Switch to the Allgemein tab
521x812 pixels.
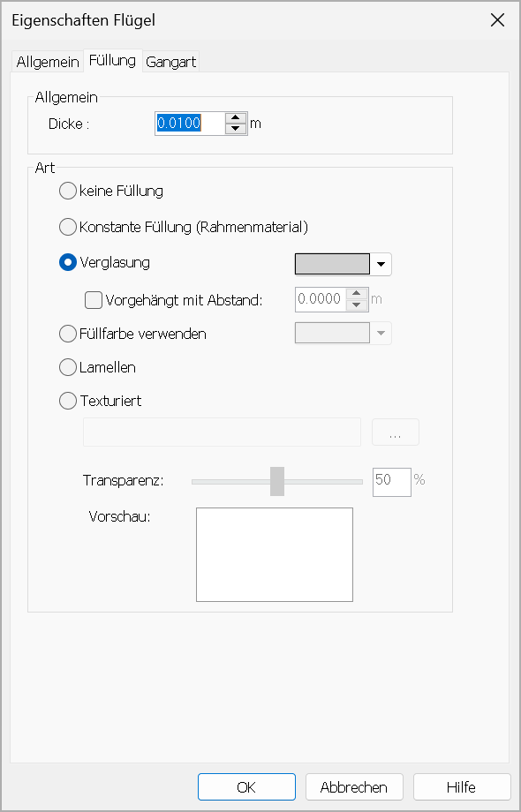48,62
